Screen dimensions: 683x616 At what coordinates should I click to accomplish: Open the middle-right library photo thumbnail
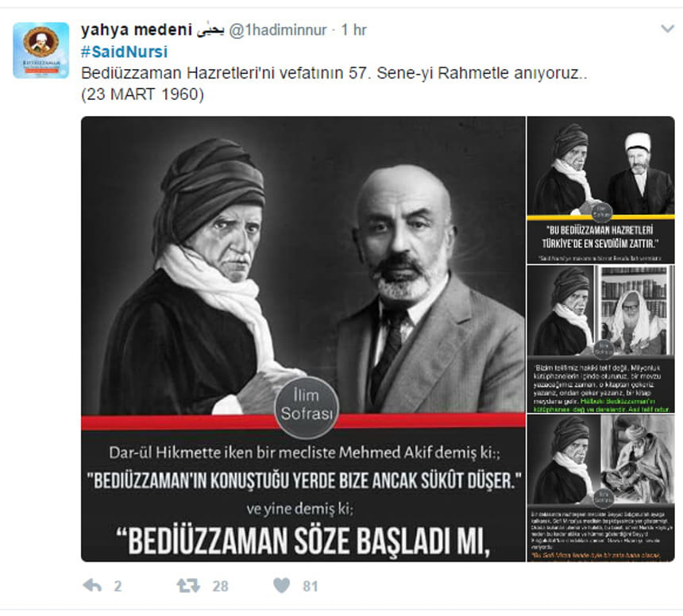(x=600, y=339)
